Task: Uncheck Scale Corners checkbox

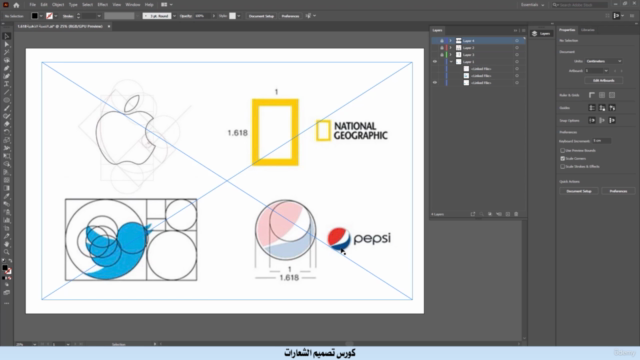Action: [x=562, y=158]
